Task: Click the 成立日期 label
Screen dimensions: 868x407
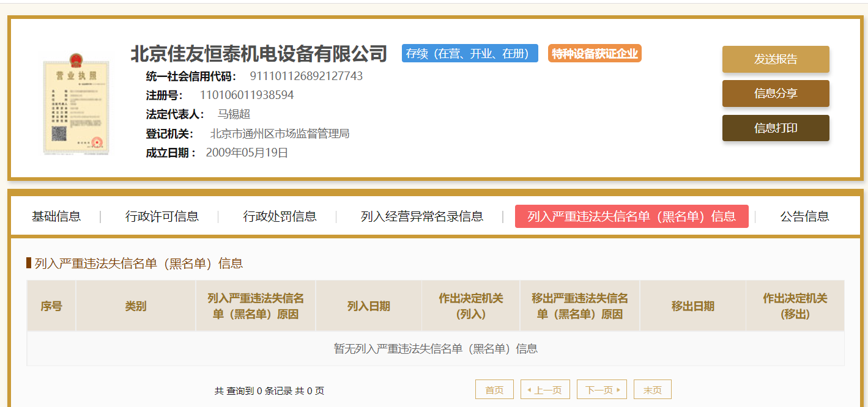Action: [171, 153]
